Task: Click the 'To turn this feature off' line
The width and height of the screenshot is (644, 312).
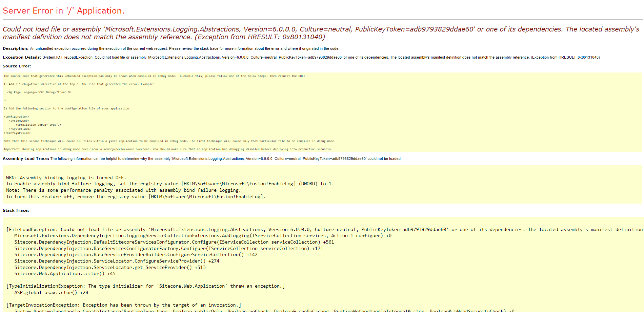Action: tap(136, 197)
